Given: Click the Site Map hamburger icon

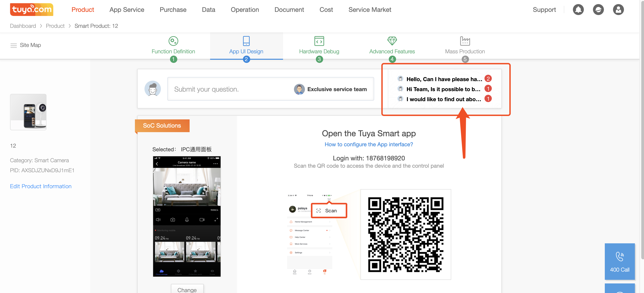Looking at the screenshot, I should 13,45.
